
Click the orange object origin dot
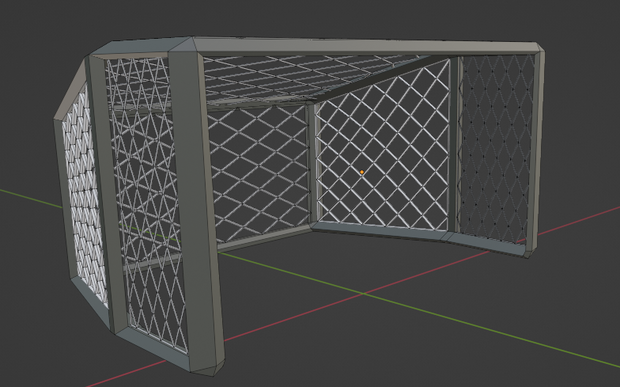pos(362,172)
